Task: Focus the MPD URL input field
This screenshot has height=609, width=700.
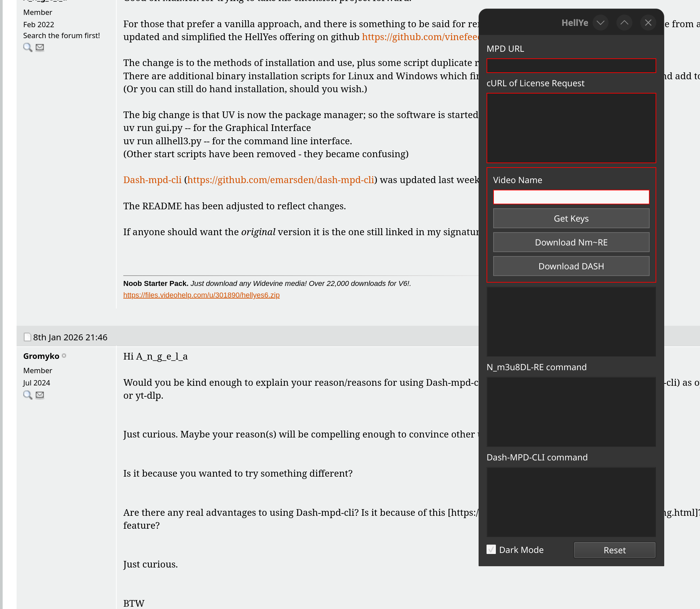Action: pyautogui.click(x=571, y=66)
